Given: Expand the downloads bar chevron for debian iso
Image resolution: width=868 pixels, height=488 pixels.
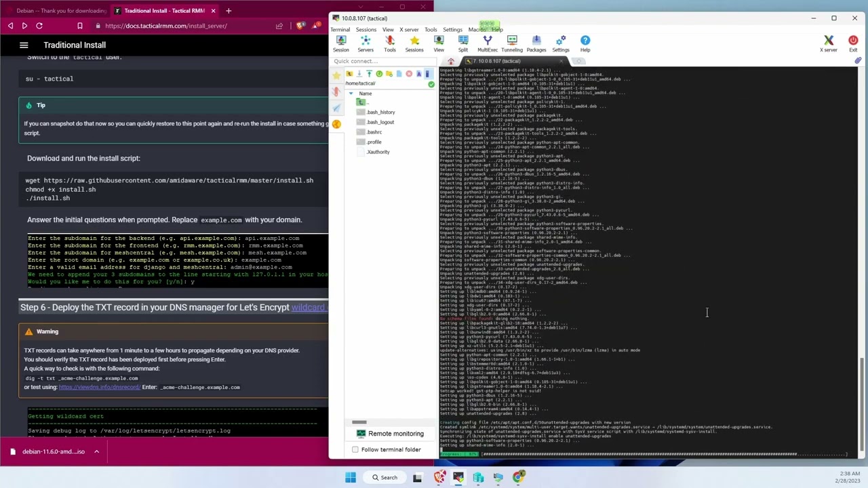Looking at the screenshot, I should [96, 451].
